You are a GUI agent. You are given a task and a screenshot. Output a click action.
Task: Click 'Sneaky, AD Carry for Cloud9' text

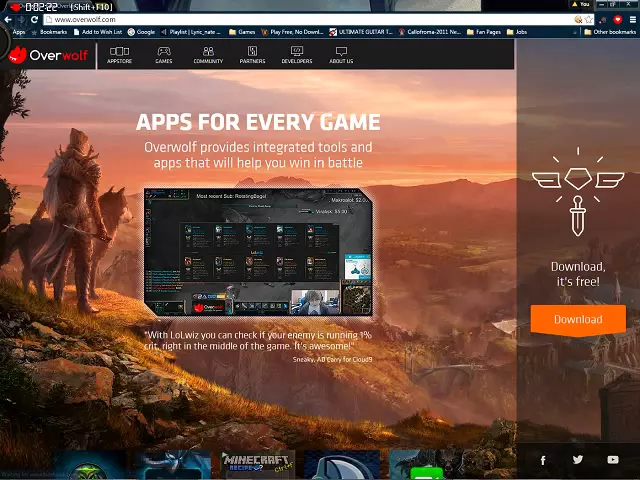tap(332, 360)
